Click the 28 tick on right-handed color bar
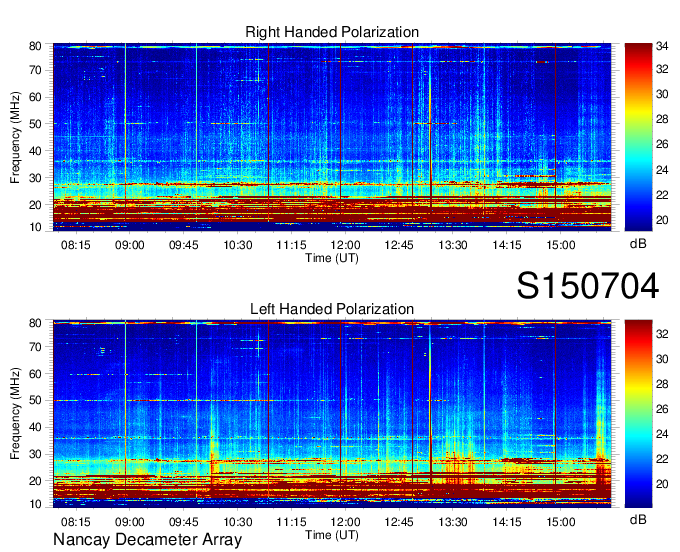Screen dimensions: 680x552 [x=662, y=119]
